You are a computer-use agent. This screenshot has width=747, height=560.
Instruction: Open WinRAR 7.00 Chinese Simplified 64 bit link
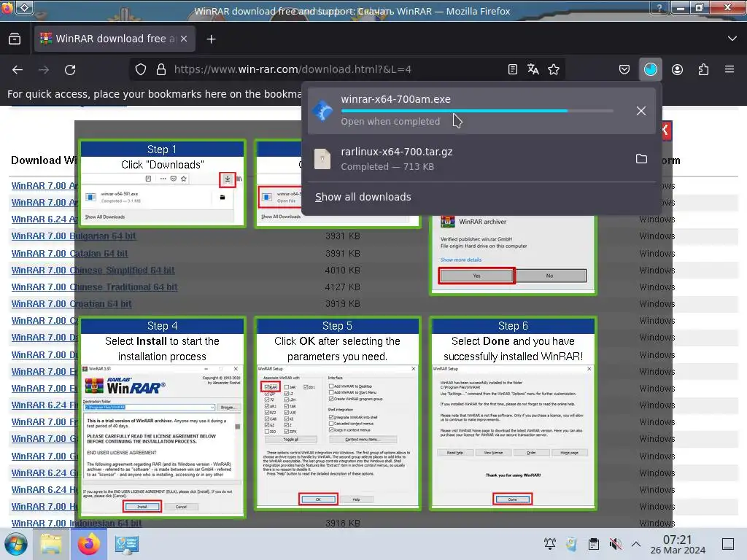[x=93, y=270]
